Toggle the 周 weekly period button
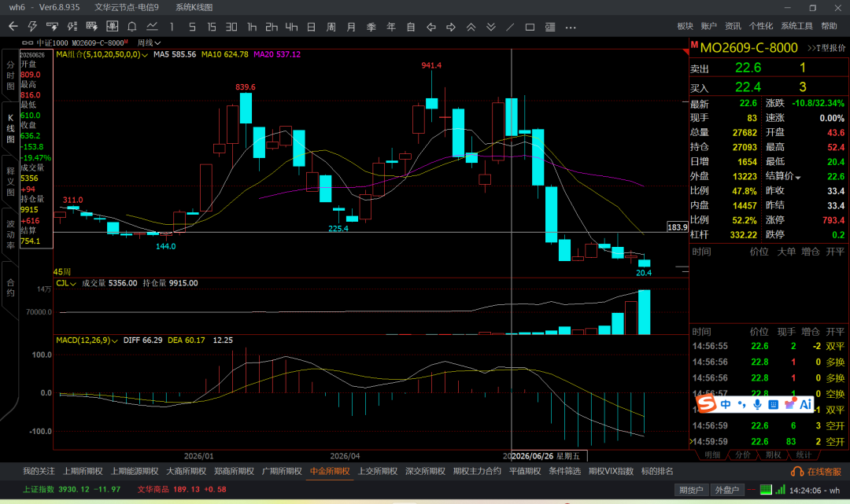This screenshot has width=850, height=504. [331, 27]
